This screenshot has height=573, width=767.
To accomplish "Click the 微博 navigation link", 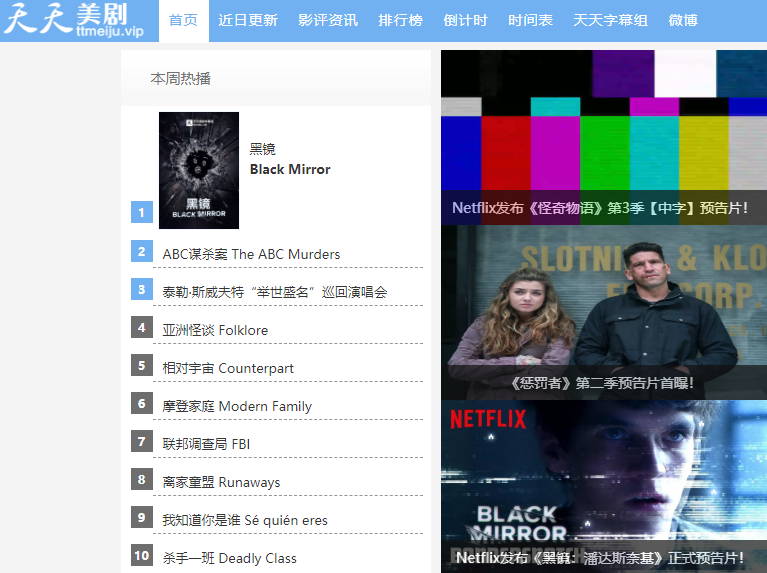I will [x=683, y=21].
